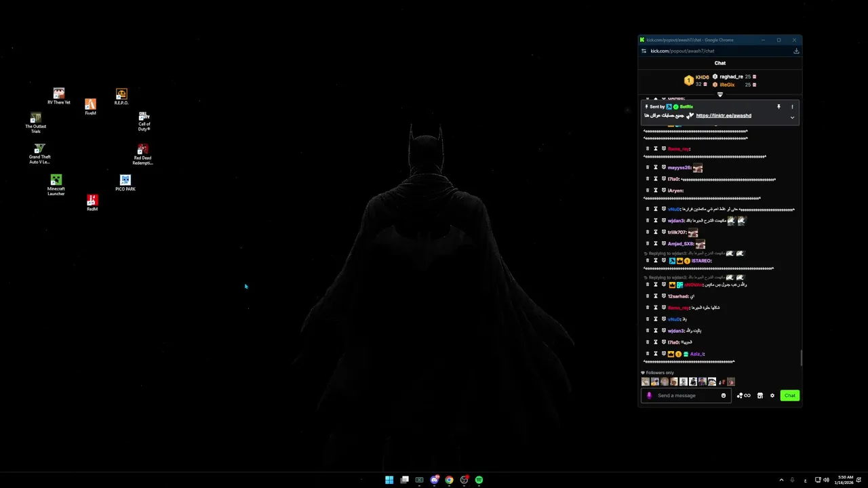Send message with green Chat button

click(x=790, y=395)
